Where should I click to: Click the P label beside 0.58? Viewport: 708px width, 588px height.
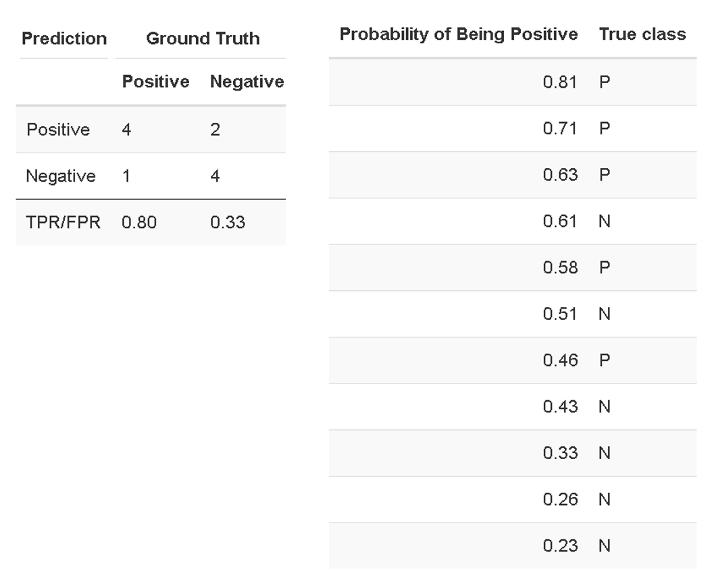point(605,268)
